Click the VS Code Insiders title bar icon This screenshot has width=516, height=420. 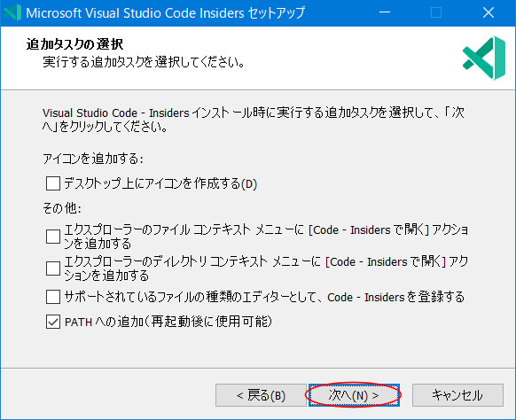[x=12, y=12]
